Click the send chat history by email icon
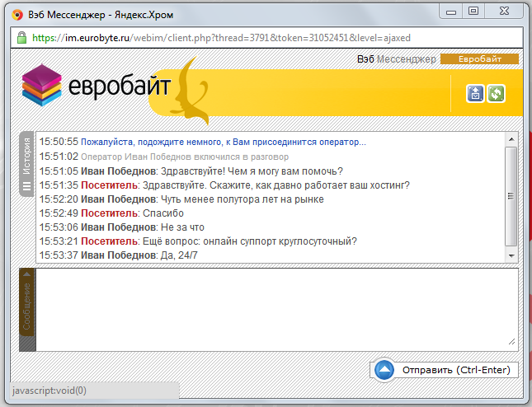This screenshot has width=532, height=407. pyautogui.click(x=475, y=94)
